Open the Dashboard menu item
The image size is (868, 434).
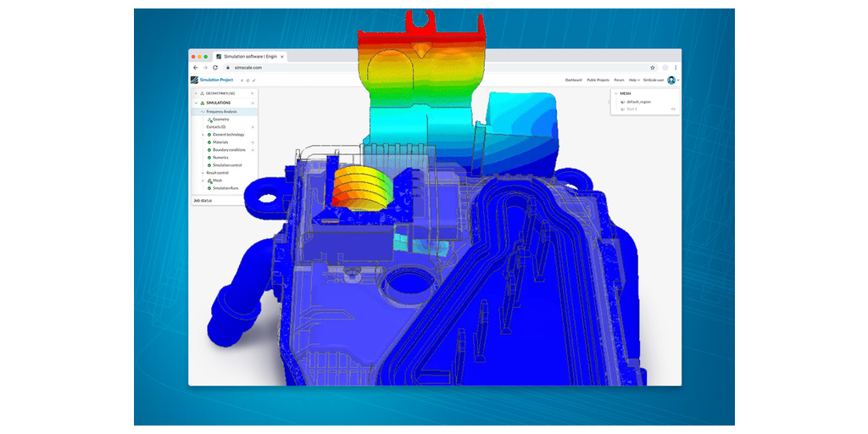574,80
